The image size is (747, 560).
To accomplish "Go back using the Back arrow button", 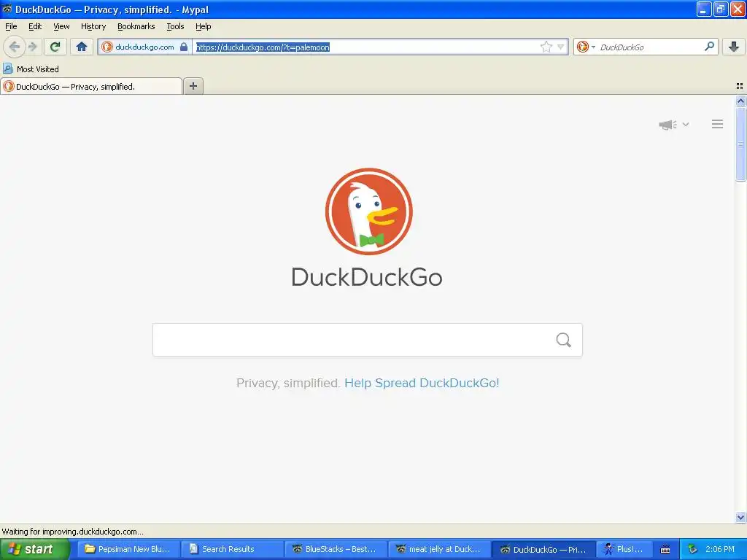I will [14, 47].
